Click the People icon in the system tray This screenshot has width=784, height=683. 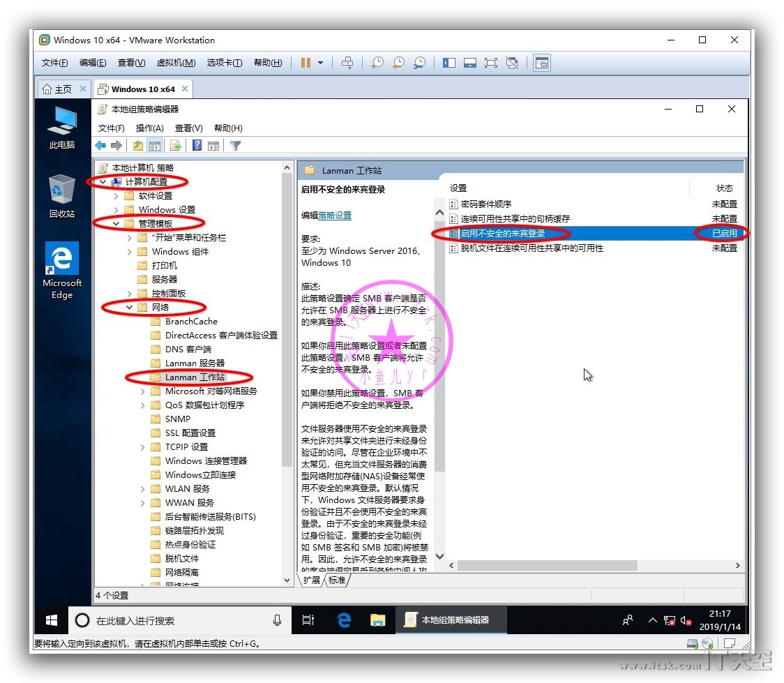(x=628, y=620)
